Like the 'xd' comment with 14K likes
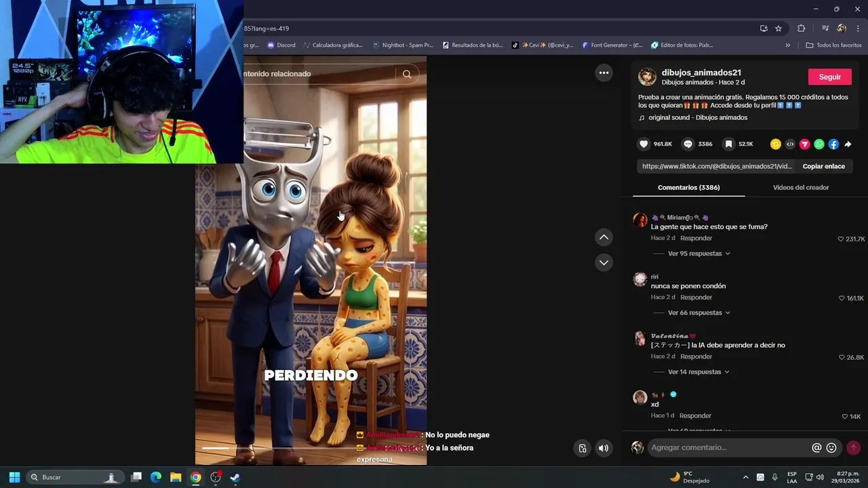The width and height of the screenshot is (868, 488). coord(845,416)
